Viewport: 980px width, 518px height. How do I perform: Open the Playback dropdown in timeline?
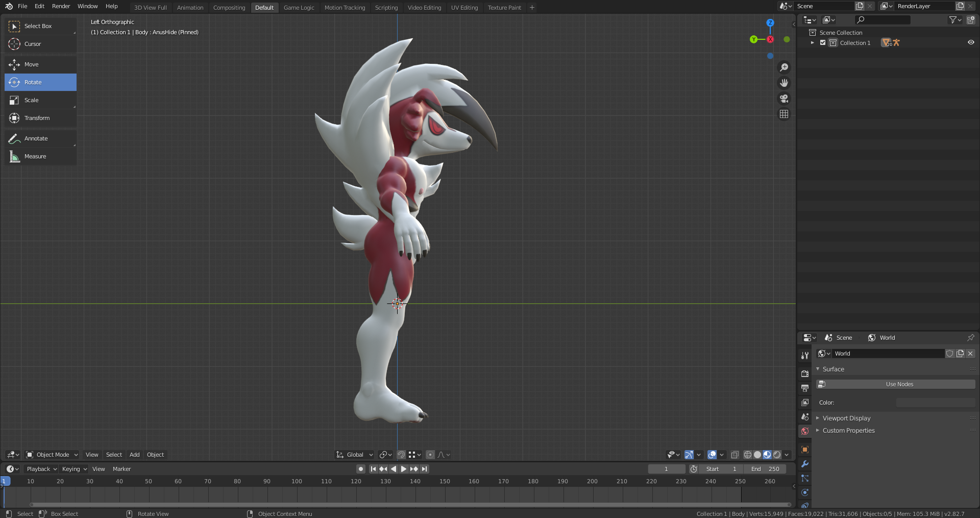pos(41,469)
